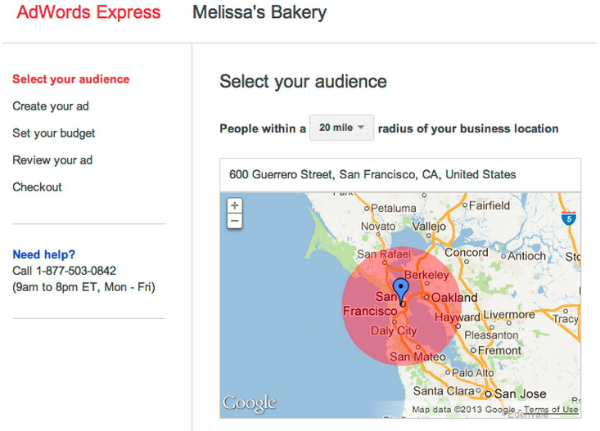Open Terms of Use map link
The image size is (600, 431).
click(551, 410)
